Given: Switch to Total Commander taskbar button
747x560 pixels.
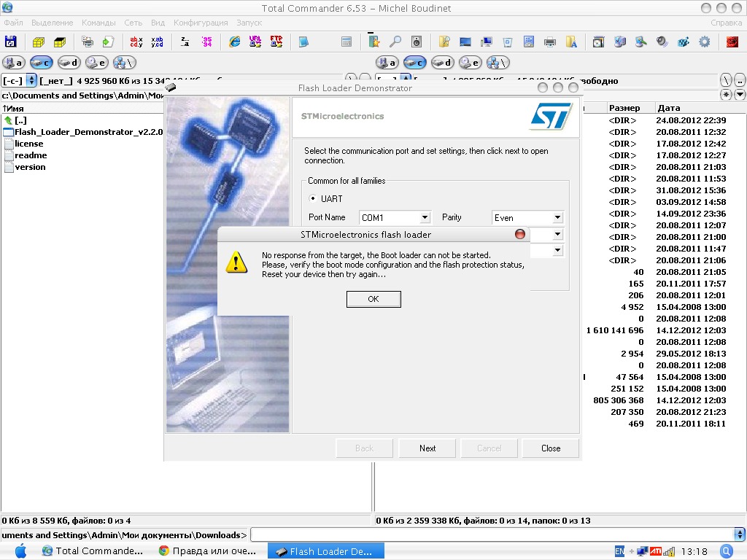Looking at the screenshot, I should coord(93,551).
